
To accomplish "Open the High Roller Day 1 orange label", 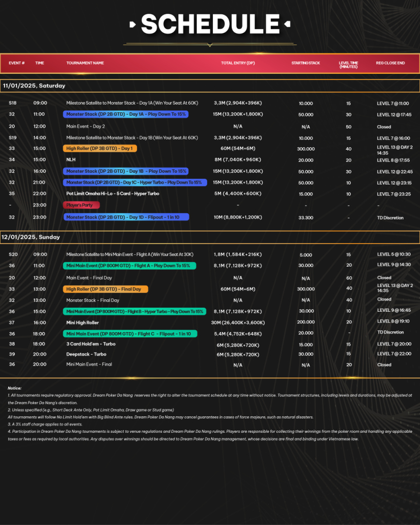I will tap(100, 148).
